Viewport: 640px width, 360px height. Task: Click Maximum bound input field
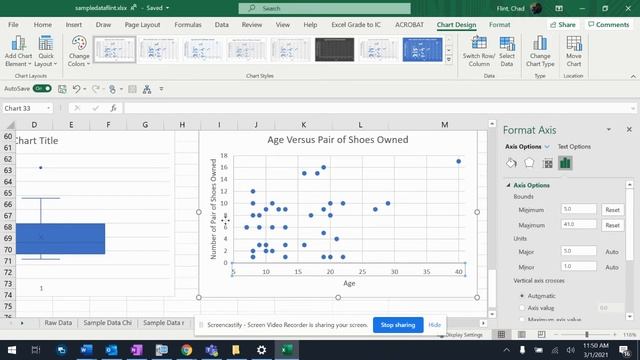click(x=578, y=224)
